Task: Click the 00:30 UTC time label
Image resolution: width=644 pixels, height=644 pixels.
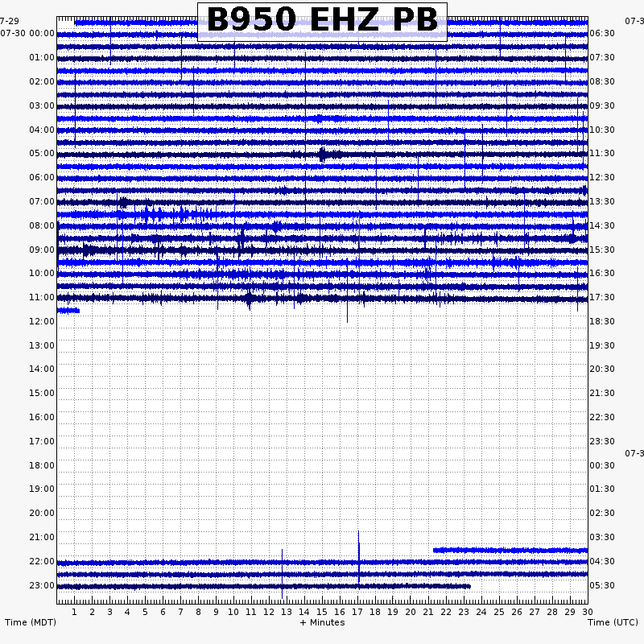Action: tap(602, 465)
